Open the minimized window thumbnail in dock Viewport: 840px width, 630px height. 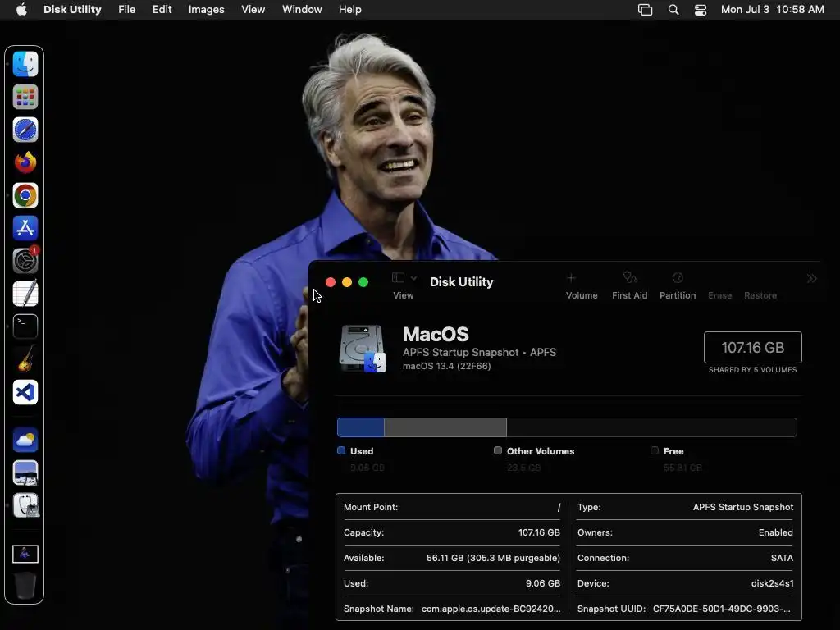25,554
